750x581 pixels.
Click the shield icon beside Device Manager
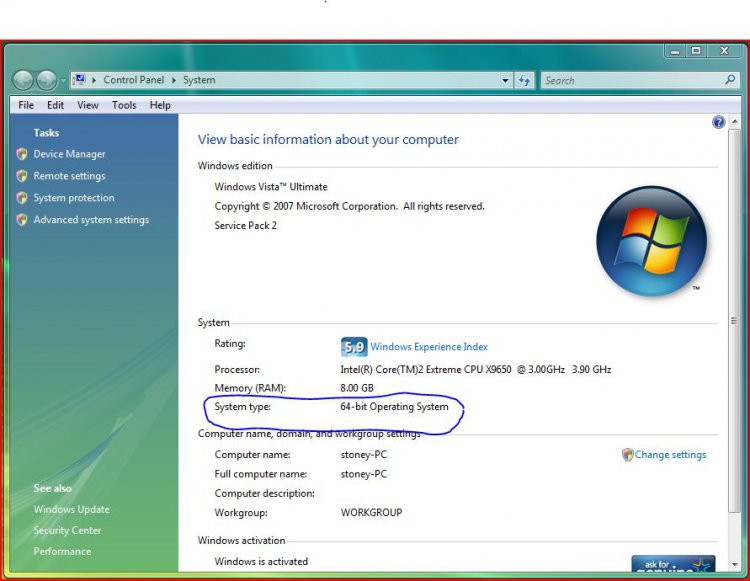click(22, 154)
